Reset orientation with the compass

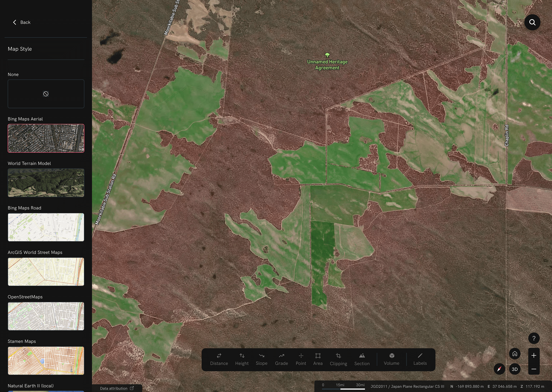(499, 369)
